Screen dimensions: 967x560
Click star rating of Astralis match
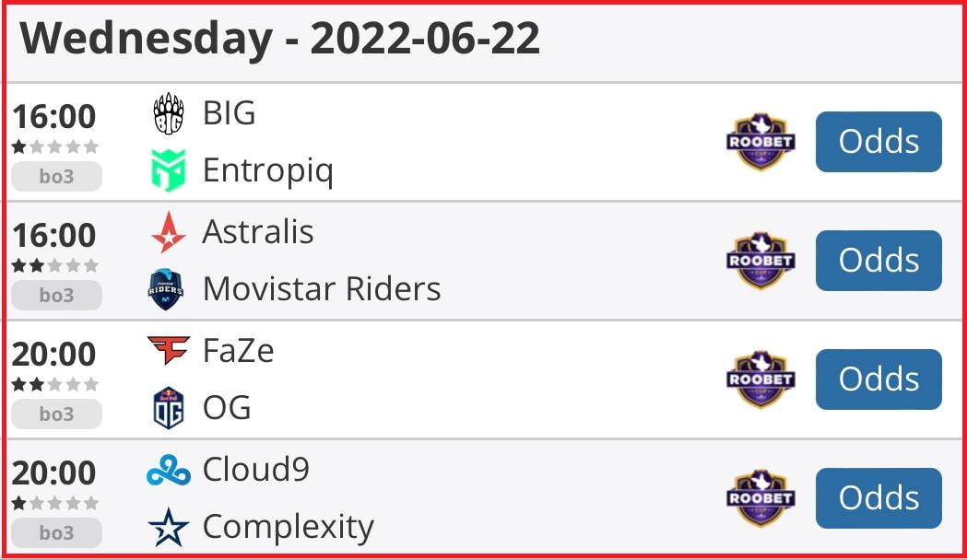pos(55,265)
